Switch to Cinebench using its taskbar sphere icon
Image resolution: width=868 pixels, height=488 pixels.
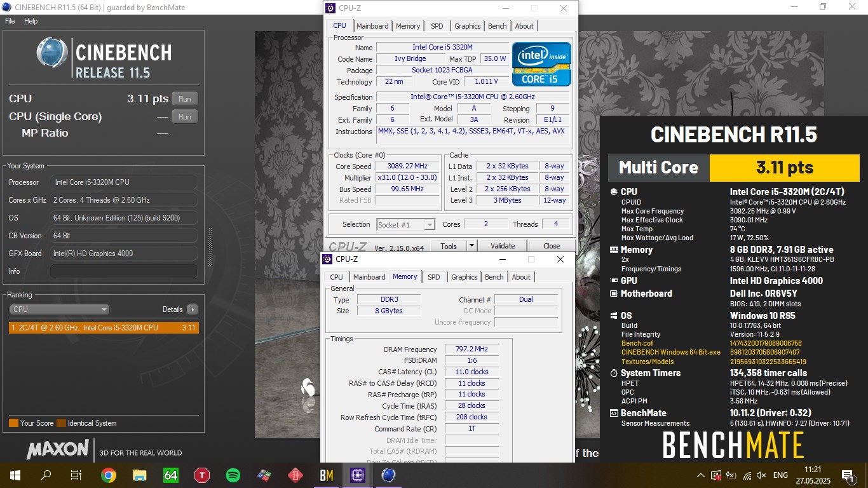389,475
